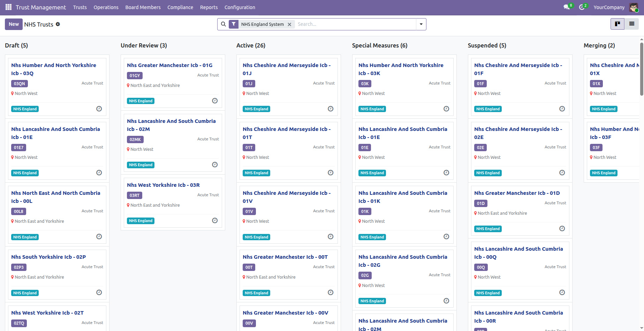Viewport: 644px width, 331px height.
Task: Click activity clock on Active card 01J
Action: [331, 109]
